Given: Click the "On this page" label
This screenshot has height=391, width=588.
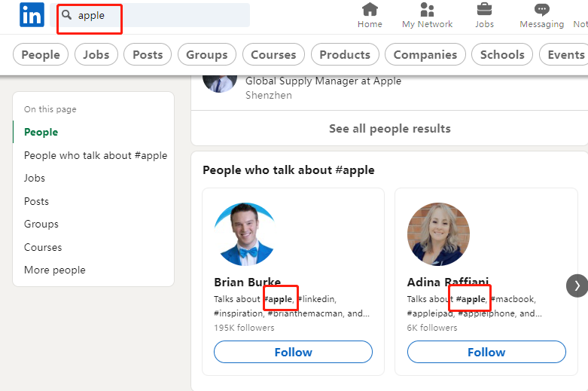Looking at the screenshot, I should tap(50, 109).
